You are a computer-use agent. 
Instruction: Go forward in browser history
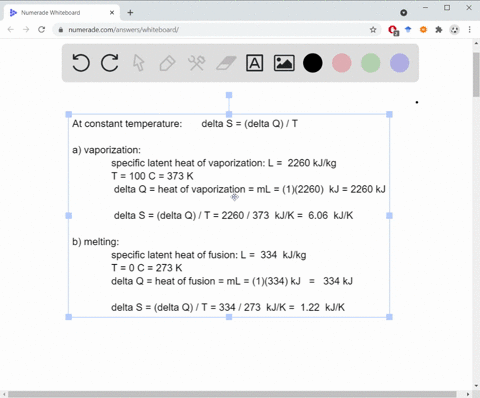click(26, 30)
